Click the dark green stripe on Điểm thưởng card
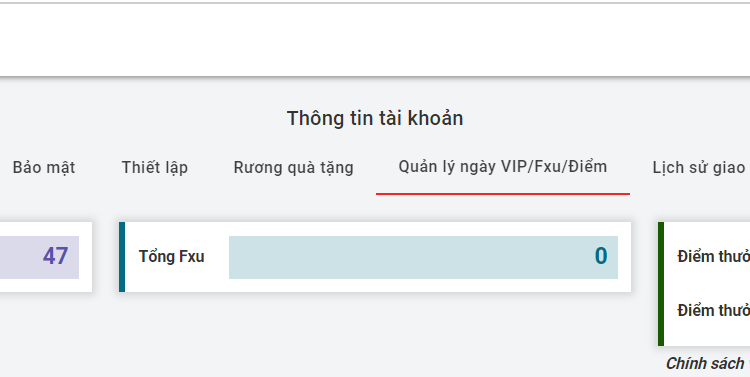This screenshot has width=750, height=377. [661, 284]
